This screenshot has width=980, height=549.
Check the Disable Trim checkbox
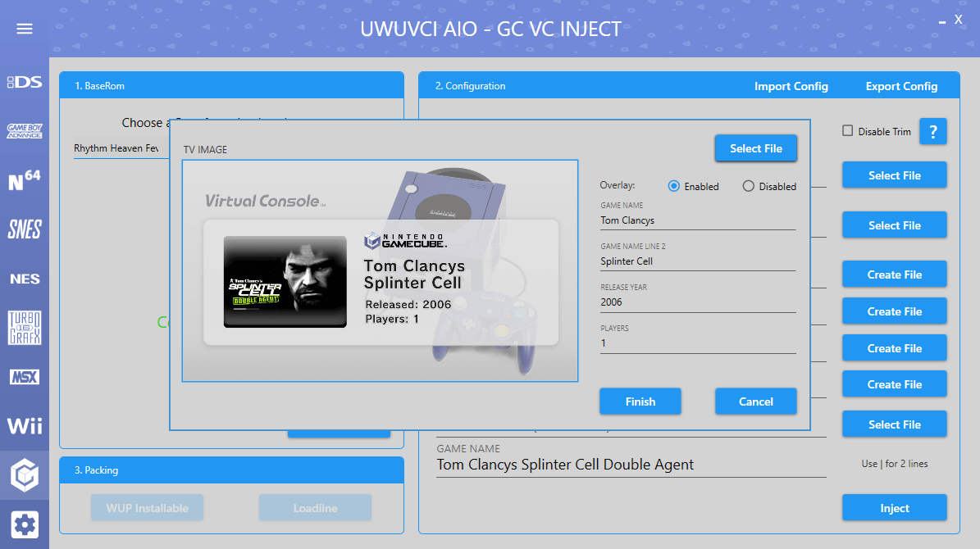[x=848, y=131]
